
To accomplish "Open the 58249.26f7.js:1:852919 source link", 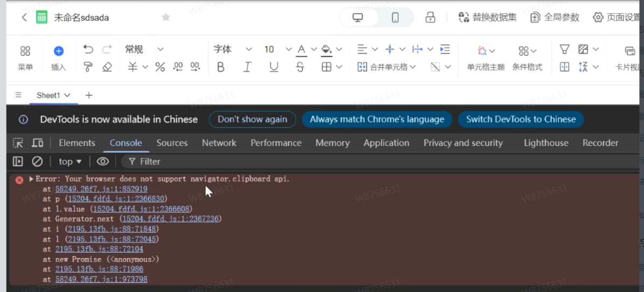I will pos(101,189).
